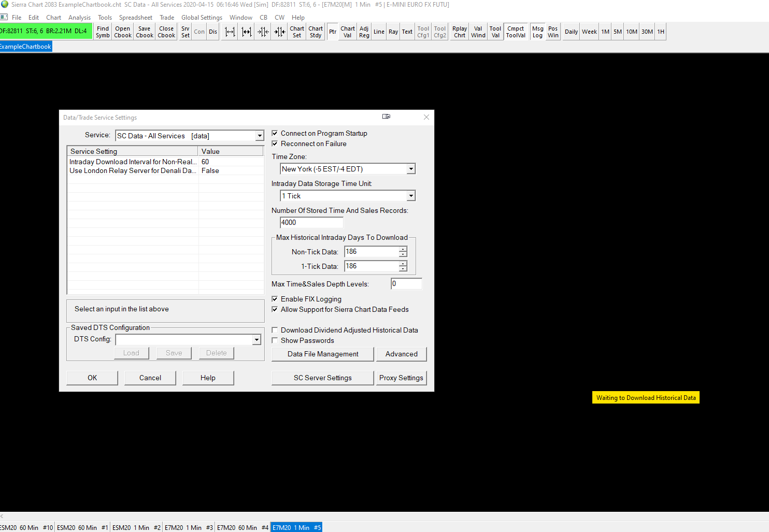Click Save Cbook in the toolbar
The image size is (769, 532).
(x=145, y=32)
